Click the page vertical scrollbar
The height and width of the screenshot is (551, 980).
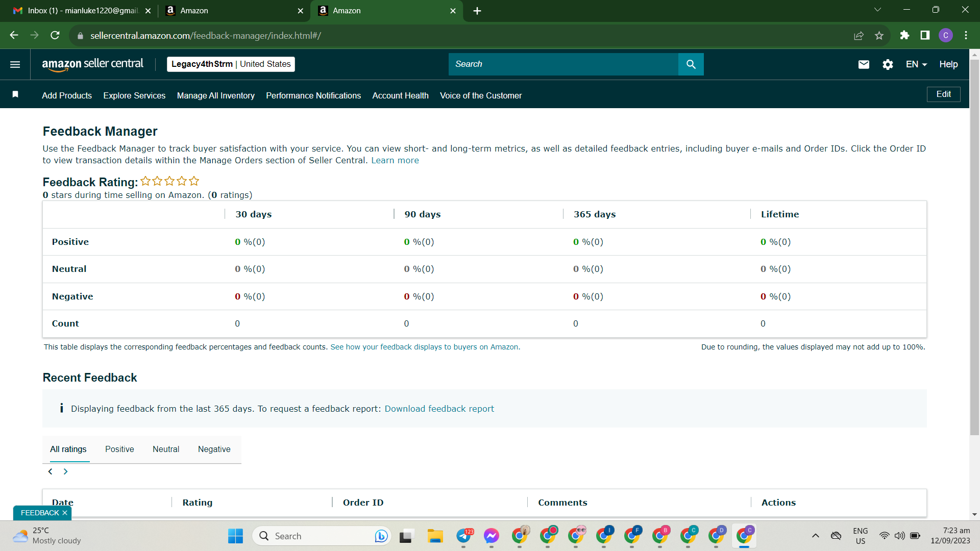tap(974, 247)
